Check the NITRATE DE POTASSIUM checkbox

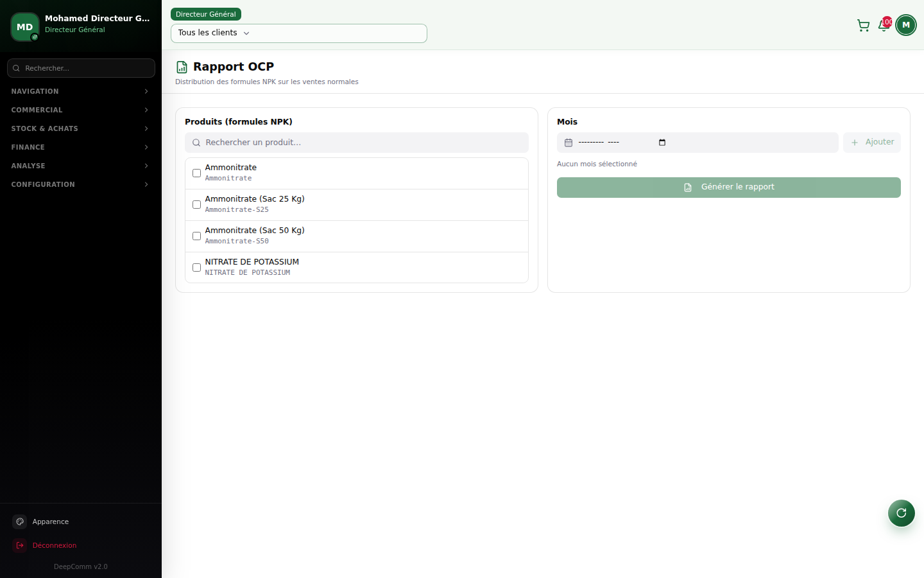tap(196, 268)
